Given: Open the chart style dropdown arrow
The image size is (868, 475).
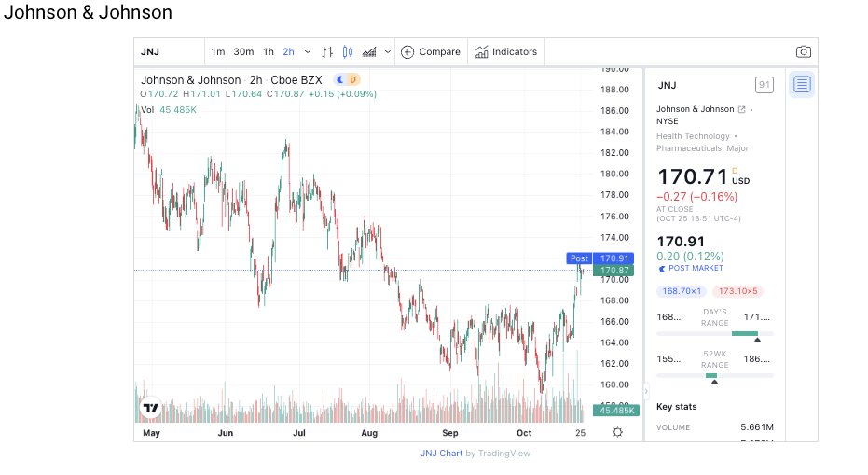Looking at the screenshot, I should 388,52.
